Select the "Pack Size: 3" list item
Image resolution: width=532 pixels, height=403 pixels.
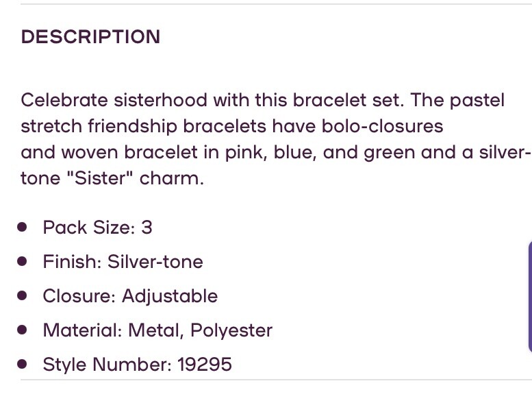tap(98, 227)
